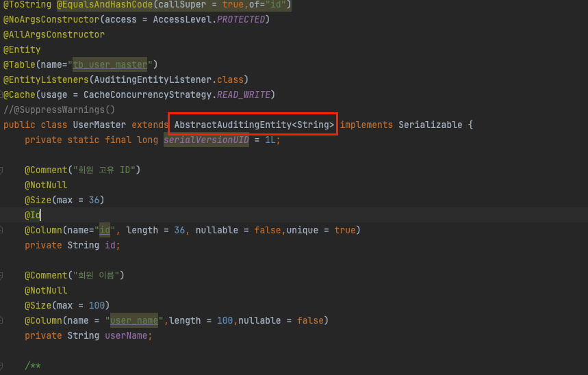
Task: Click the commented-out @SuppressWarnings line
Action: coord(60,109)
